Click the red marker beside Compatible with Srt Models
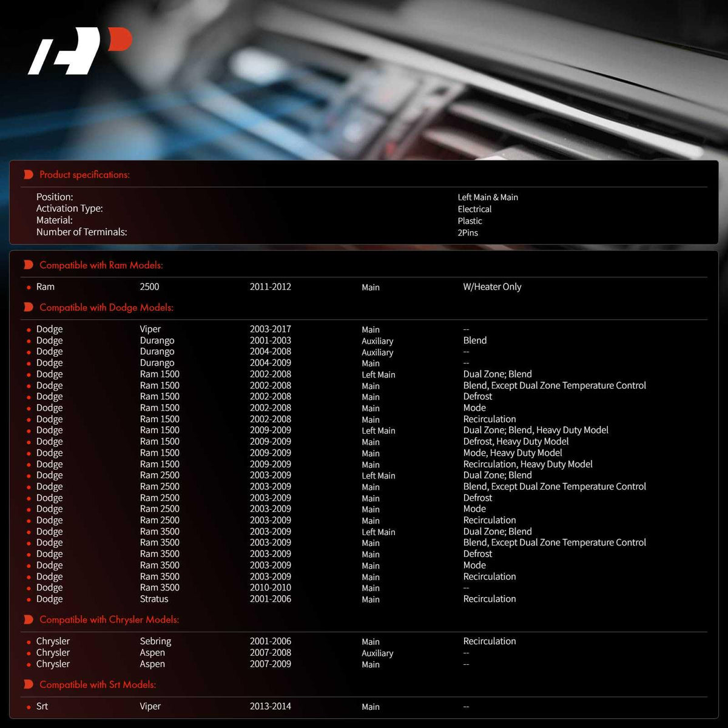This screenshot has width=728, height=728. pos(29,684)
